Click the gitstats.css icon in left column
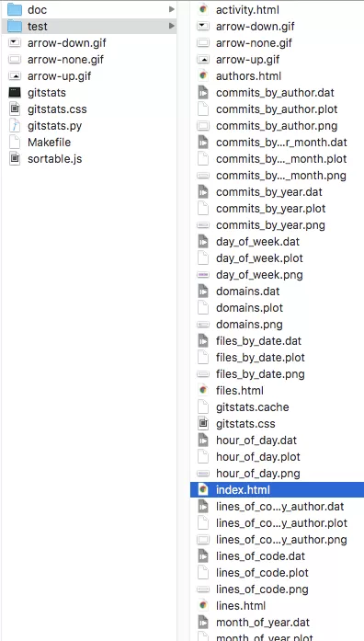The height and width of the screenshot is (641, 364). (15, 109)
